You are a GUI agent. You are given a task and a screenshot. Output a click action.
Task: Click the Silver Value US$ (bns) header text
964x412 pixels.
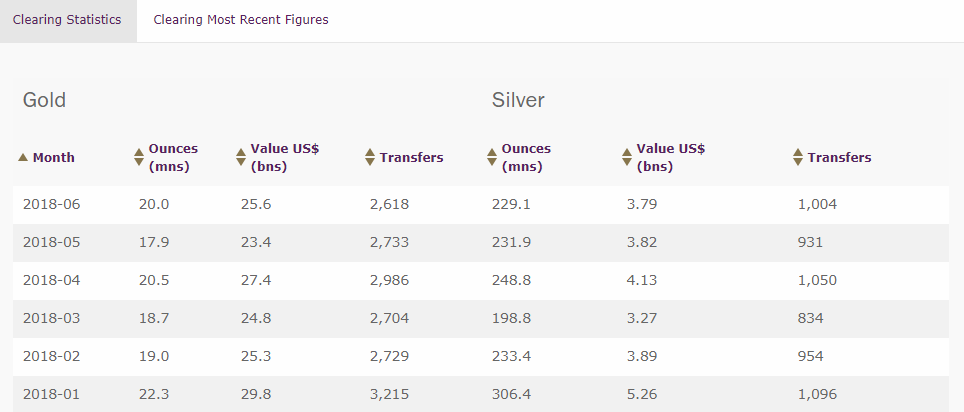[x=670, y=157]
